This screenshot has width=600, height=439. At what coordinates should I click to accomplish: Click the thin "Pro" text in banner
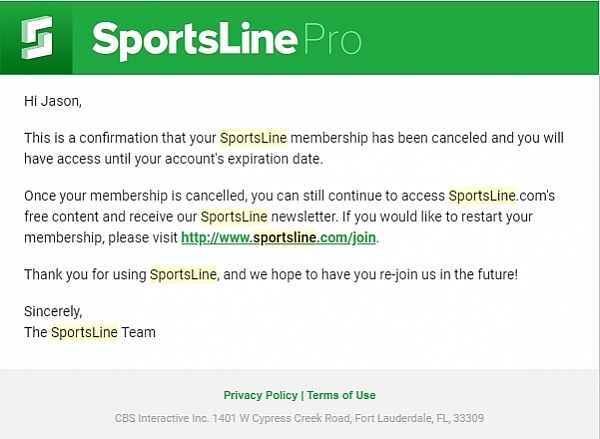(332, 39)
